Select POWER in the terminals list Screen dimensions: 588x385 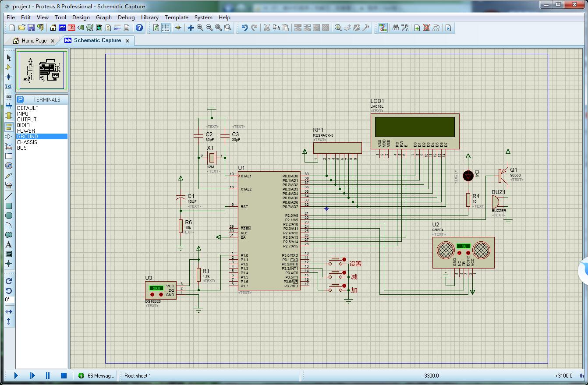click(42, 131)
